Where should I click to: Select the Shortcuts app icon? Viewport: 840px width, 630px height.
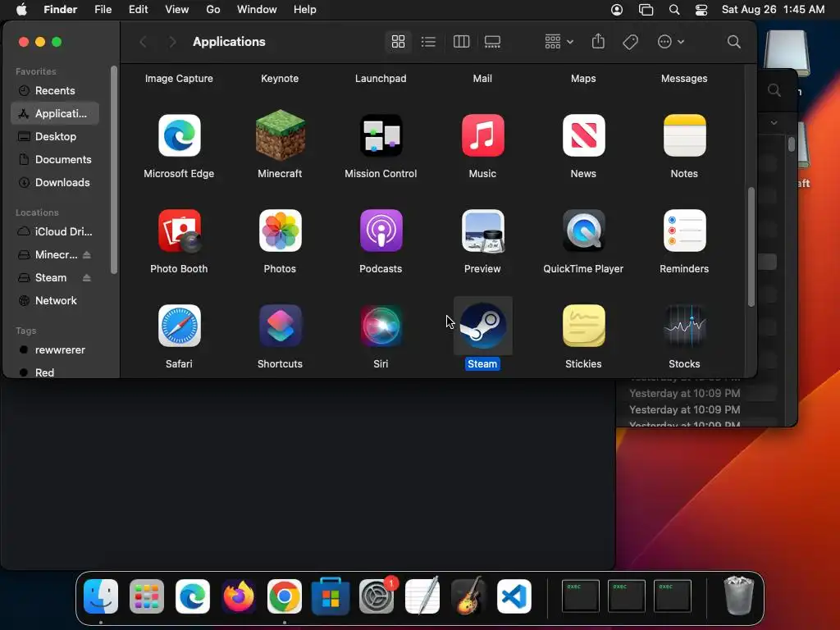(281, 326)
